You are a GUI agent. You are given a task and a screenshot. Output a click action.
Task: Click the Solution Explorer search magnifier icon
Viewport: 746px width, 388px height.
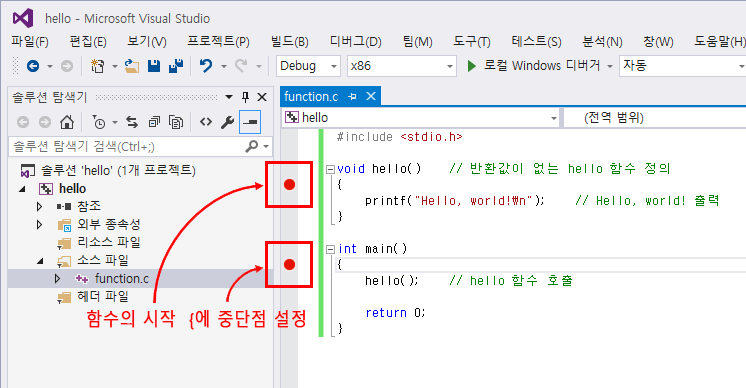click(x=252, y=146)
